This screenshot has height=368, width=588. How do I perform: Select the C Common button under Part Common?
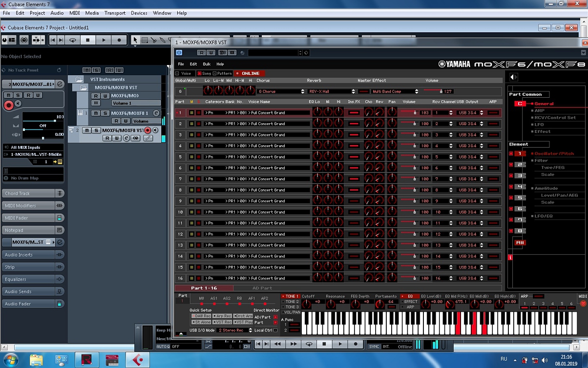(x=520, y=104)
